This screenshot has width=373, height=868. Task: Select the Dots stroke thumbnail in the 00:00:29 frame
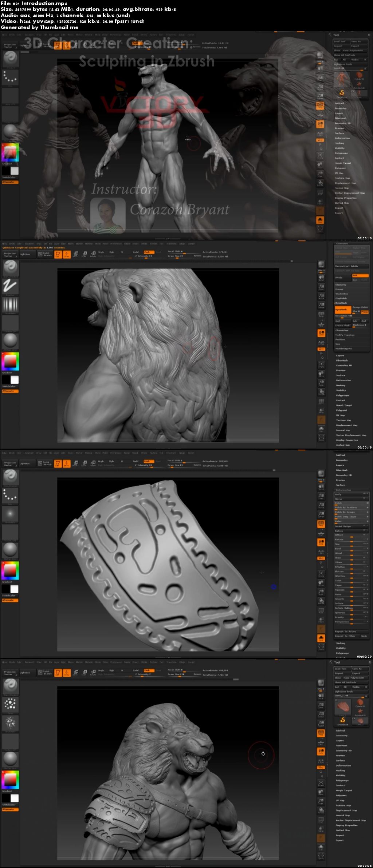coord(10,495)
